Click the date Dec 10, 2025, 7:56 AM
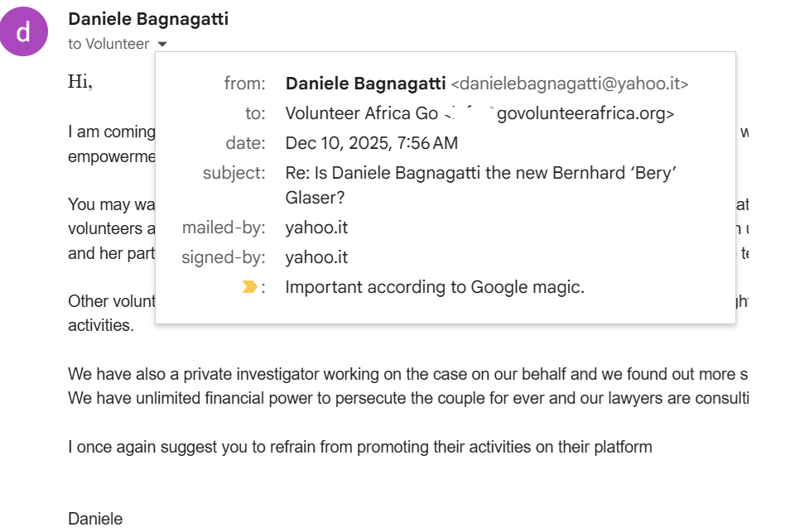 tap(371, 143)
